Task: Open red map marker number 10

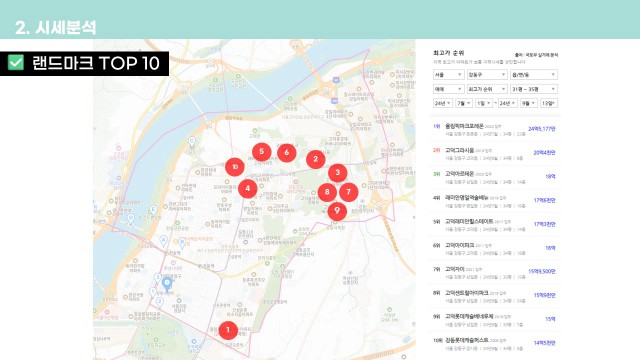Action: 235,167
